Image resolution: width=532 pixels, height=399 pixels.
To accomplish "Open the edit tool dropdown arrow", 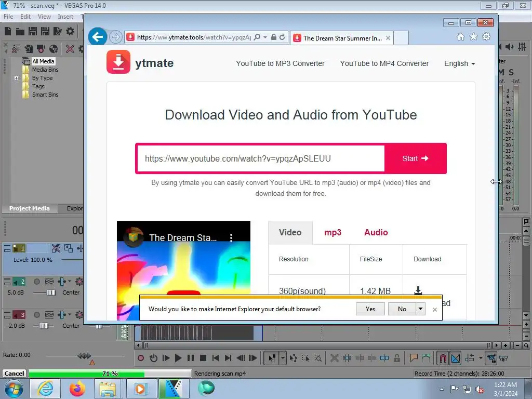I will (x=283, y=358).
